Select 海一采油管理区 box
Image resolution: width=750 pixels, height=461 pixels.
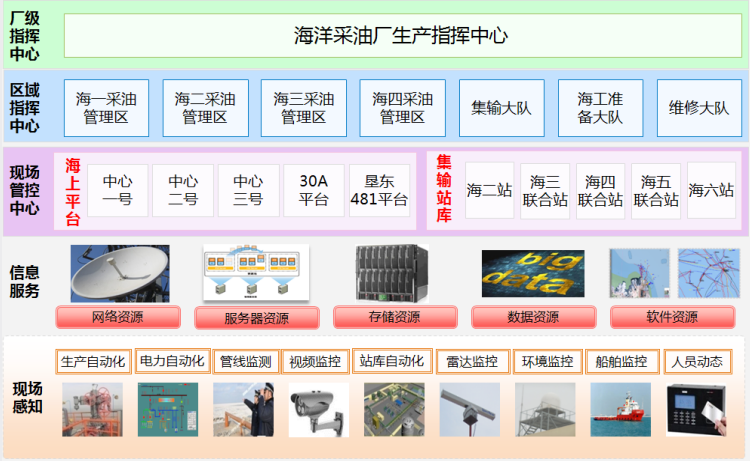tap(106, 108)
